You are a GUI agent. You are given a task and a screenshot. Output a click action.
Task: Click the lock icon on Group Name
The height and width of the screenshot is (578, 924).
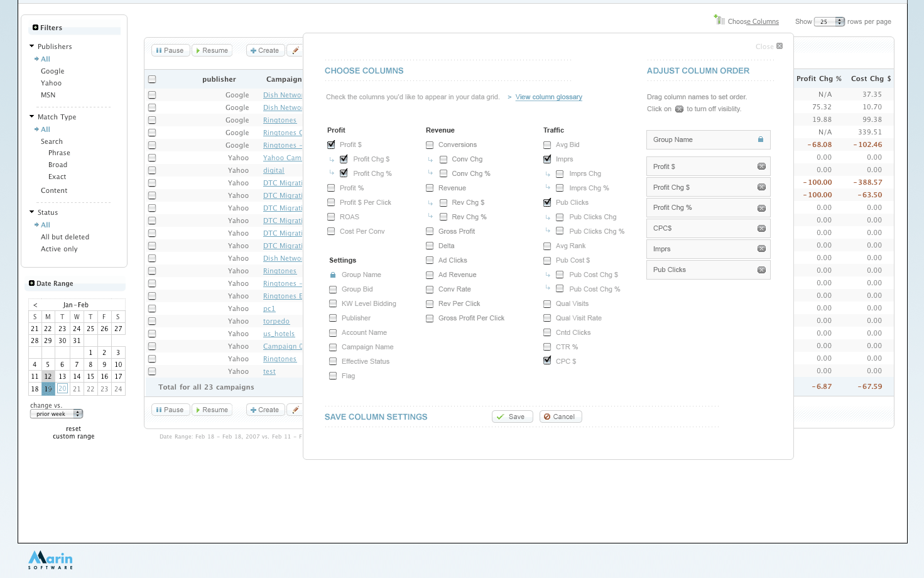[761, 139]
